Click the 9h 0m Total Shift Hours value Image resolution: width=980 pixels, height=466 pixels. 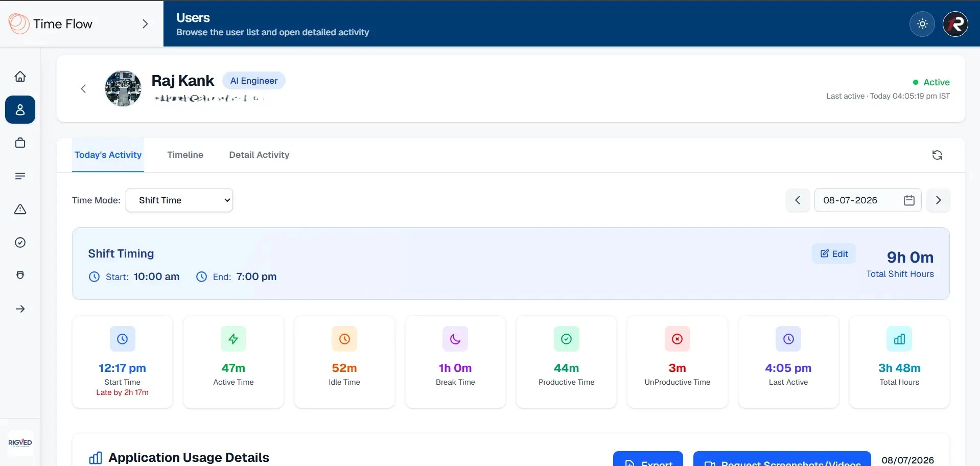coord(910,257)
